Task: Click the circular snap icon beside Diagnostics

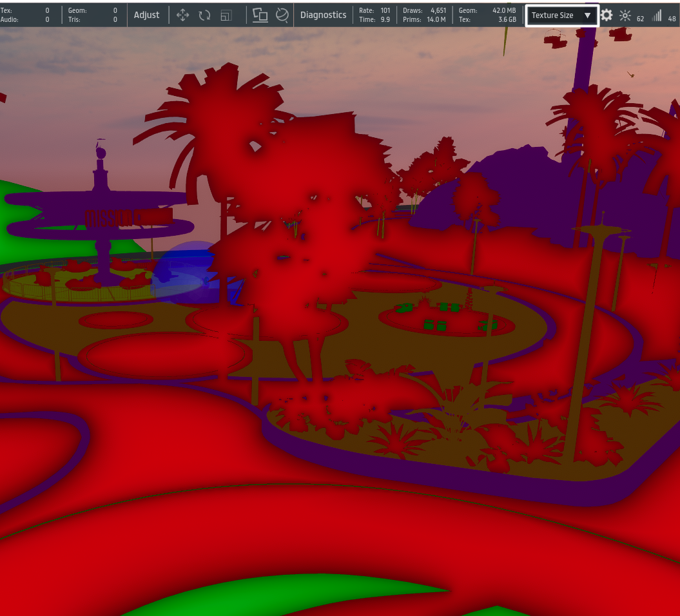Action: [282, 15]
